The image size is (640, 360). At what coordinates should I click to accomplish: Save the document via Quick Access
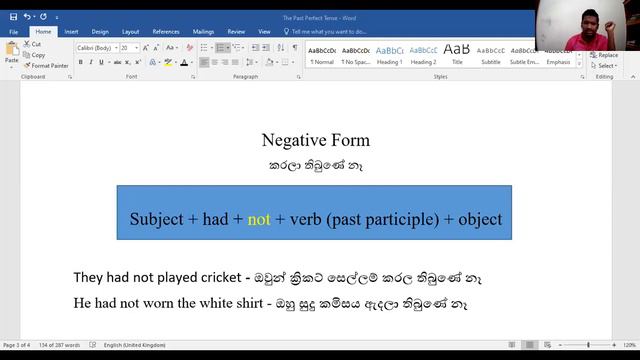click(13, 17)
